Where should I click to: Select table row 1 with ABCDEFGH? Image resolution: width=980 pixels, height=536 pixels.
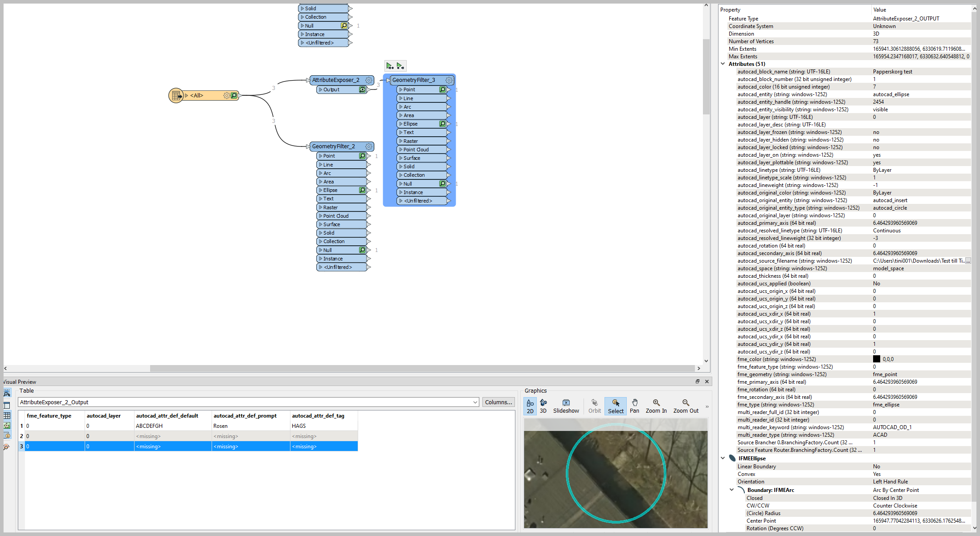pos(188,426)
